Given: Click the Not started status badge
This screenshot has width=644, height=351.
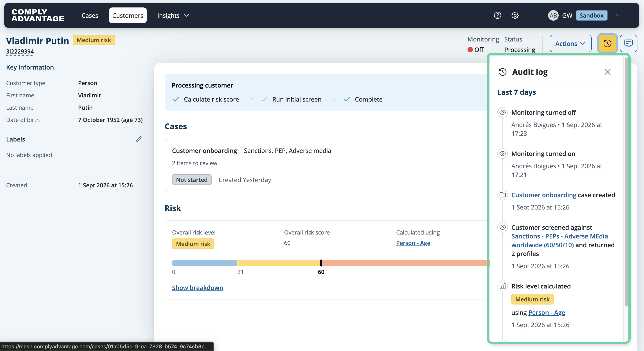Looking at the screenshot, I should (x=192, y=180).
